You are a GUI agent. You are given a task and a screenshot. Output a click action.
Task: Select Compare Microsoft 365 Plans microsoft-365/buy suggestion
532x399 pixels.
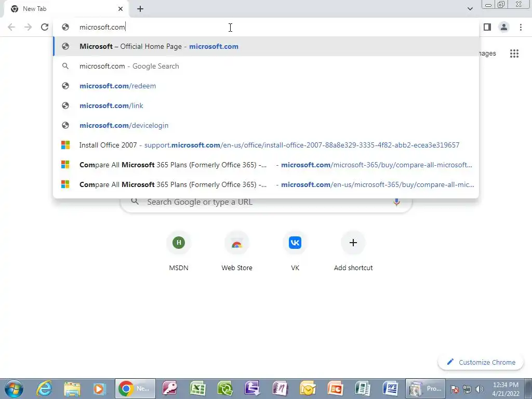pos(265,165)
